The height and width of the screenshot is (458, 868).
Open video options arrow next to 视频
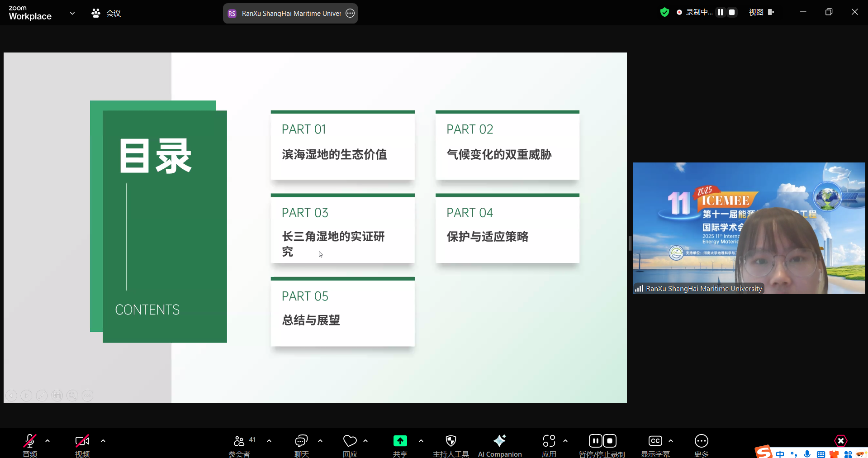click(103, 441)
